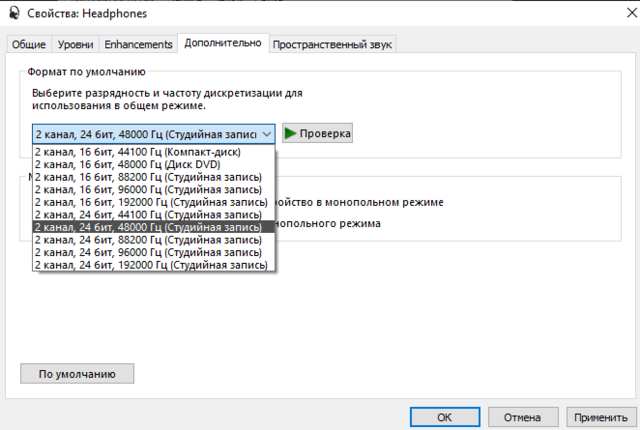Pick highlighted 24 бит, 48000 Гц option

(x=152, y=227)
